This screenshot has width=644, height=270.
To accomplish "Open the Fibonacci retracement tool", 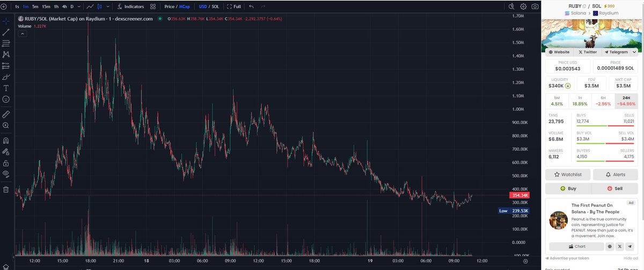I will point(6,43).
